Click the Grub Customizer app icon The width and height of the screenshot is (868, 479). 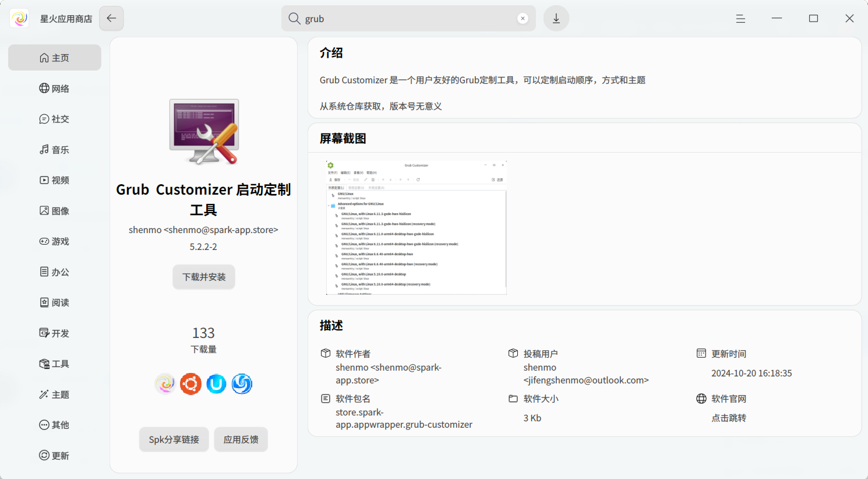coord(204,132)
